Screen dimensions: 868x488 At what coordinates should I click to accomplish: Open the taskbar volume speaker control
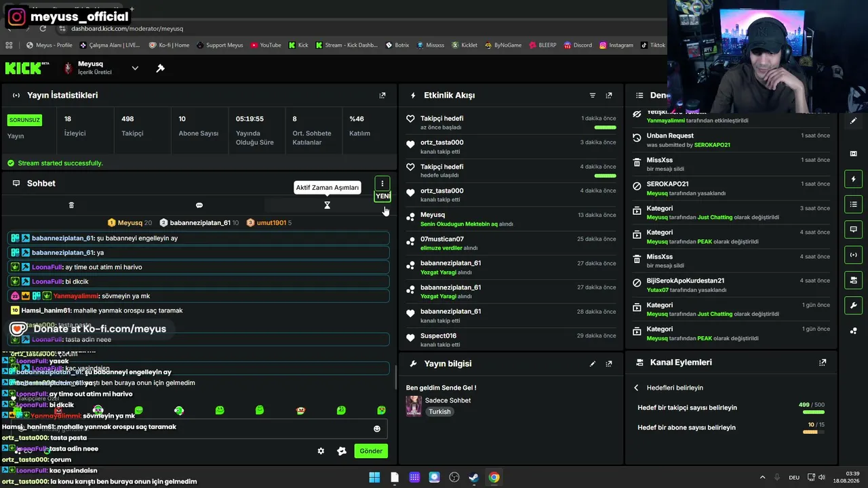[x=822, y=477]
